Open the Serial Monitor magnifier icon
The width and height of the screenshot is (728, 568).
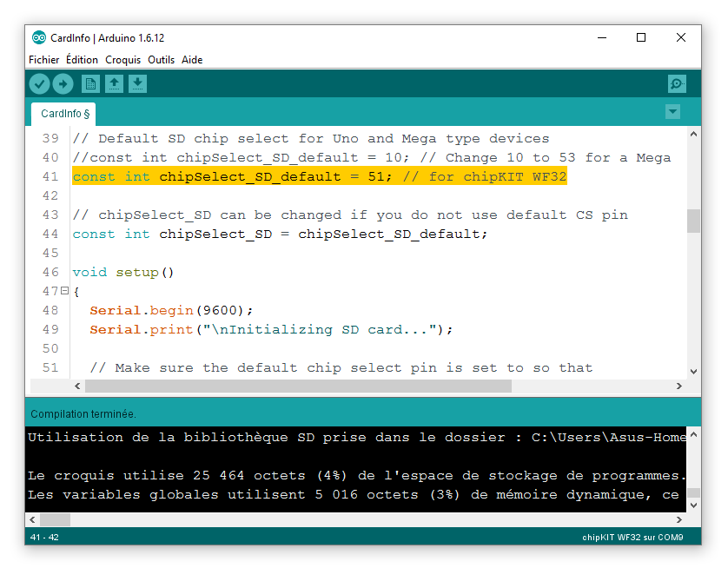[x=677, y=84]
